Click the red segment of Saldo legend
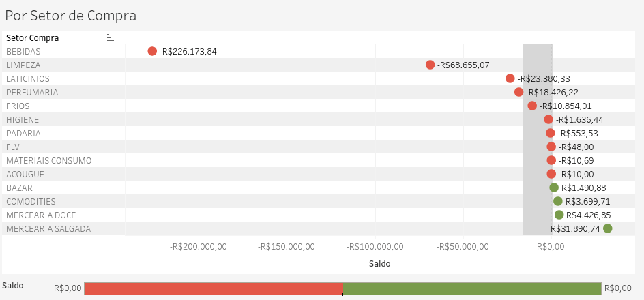 point(214,288)
